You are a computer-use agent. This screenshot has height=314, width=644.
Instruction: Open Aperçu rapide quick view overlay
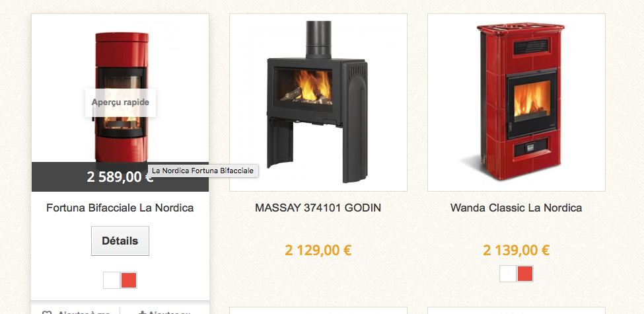120,102
